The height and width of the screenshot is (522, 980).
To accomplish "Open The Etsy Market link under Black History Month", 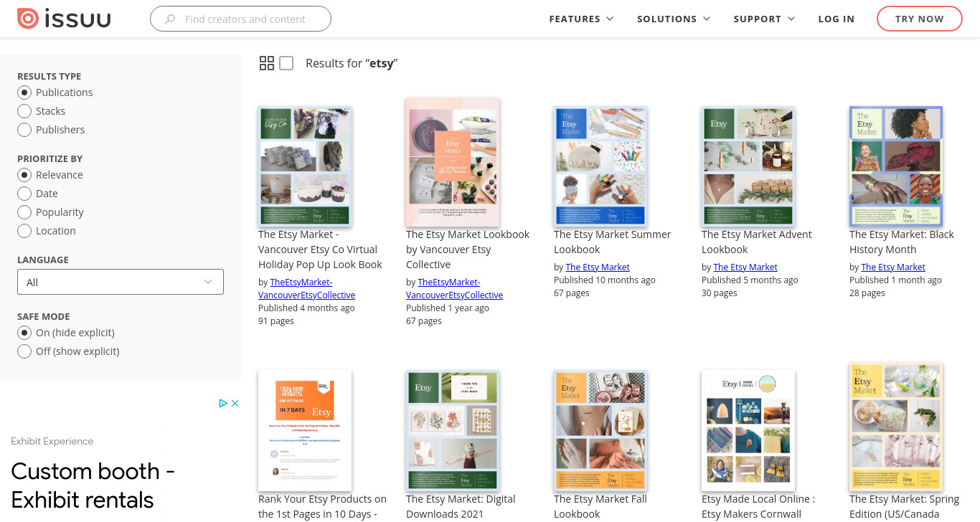I will [893, 267].
